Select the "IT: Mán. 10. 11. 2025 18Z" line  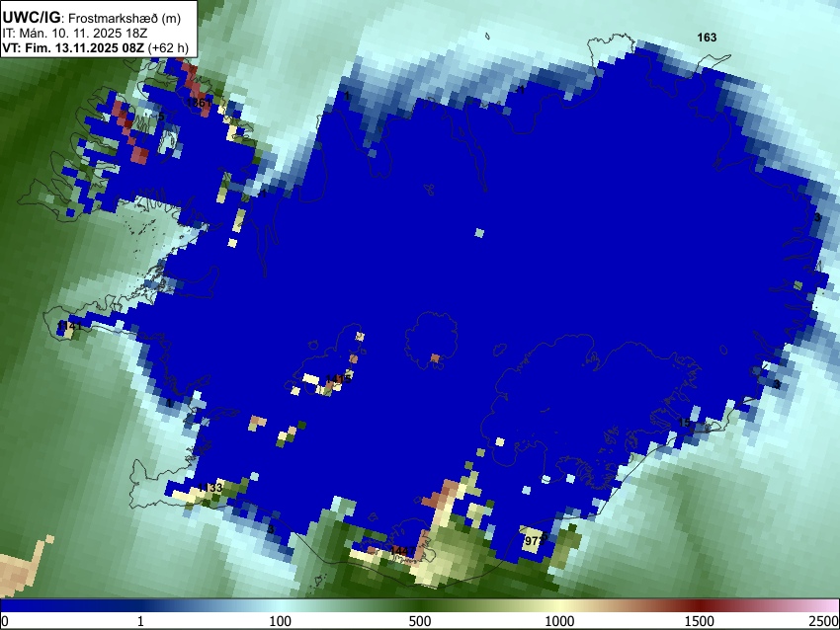75,34
